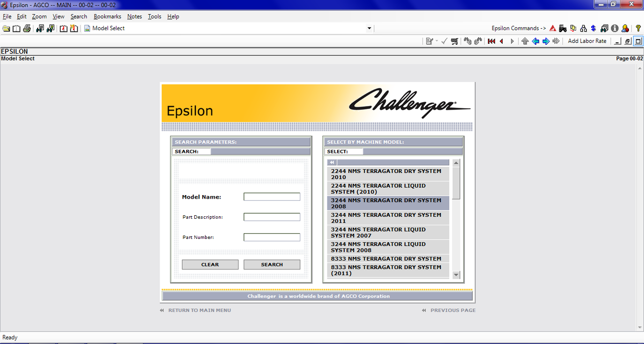Go to previous page with red arrow

tap(502, 41)
